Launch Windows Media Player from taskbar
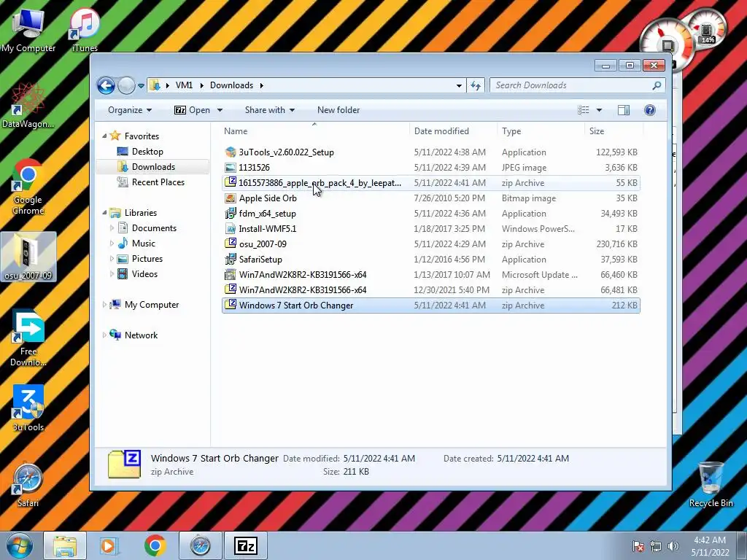This screenshot has height=560, width=747. click(108, 545)
